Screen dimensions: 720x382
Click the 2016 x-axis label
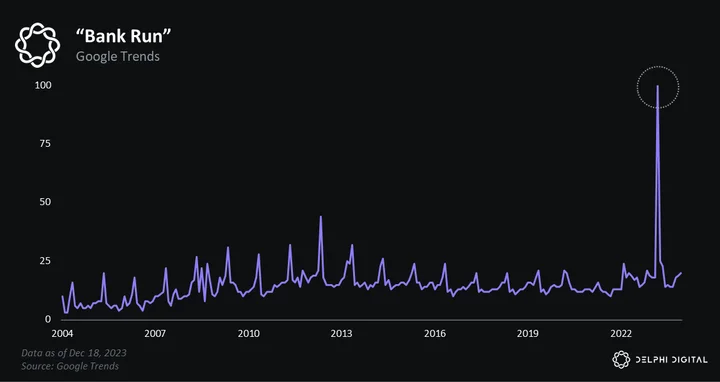pyautogui.click(x=435, y=333)
